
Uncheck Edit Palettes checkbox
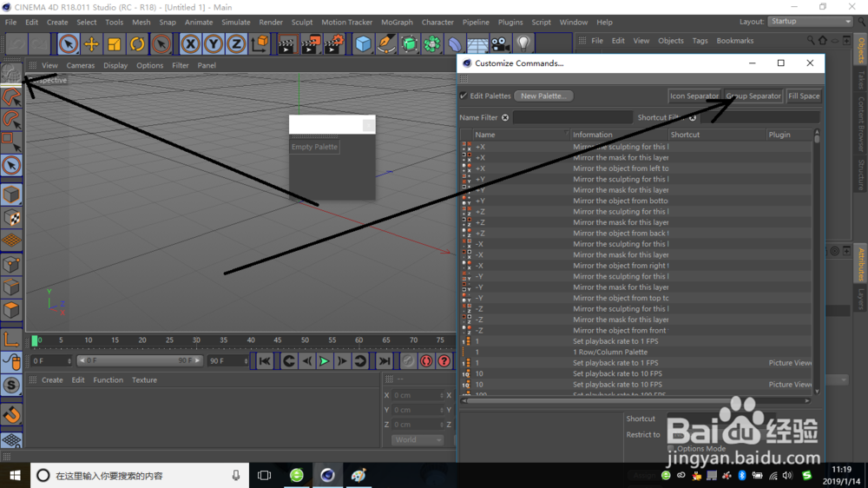click(464, 96)
